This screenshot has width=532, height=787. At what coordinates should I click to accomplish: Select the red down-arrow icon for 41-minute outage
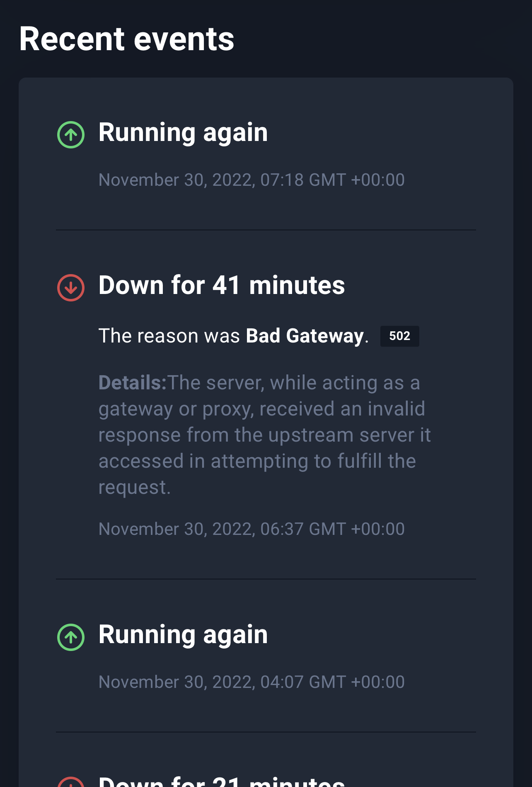pos(70,287)
